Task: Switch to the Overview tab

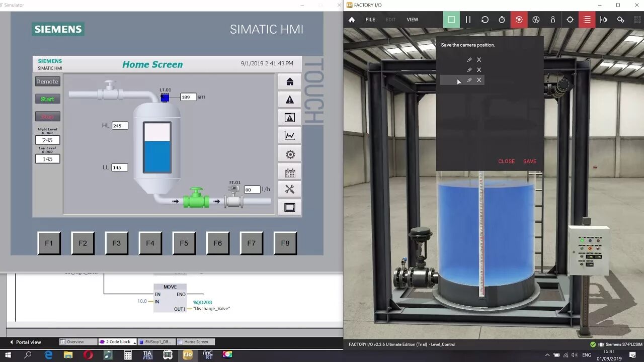Action: (78, 342)
